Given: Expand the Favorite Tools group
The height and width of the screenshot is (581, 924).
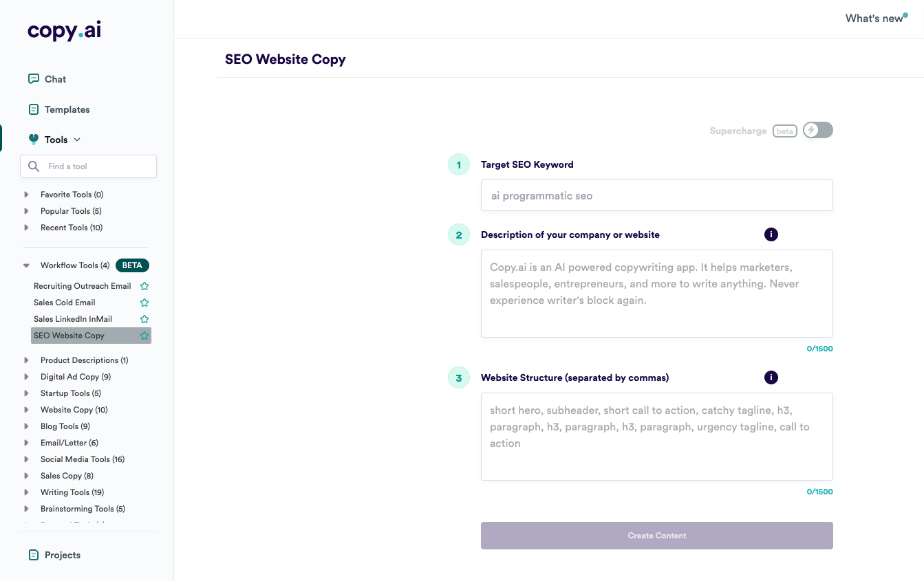Looking at the screenshot, I should 26,195.
